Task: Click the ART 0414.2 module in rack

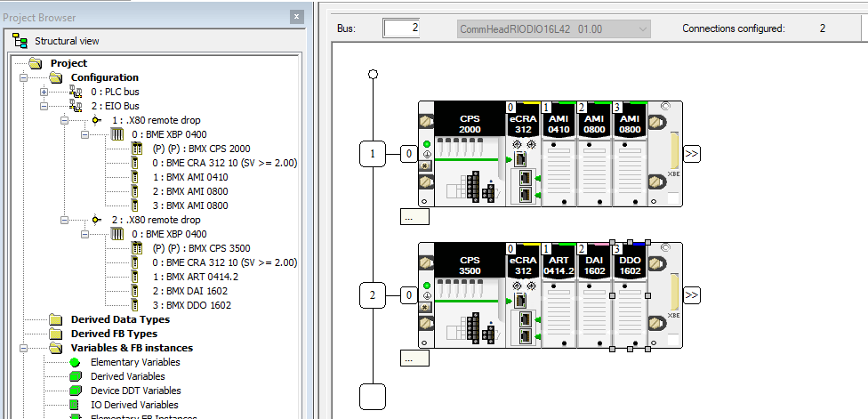Action: 559,295
